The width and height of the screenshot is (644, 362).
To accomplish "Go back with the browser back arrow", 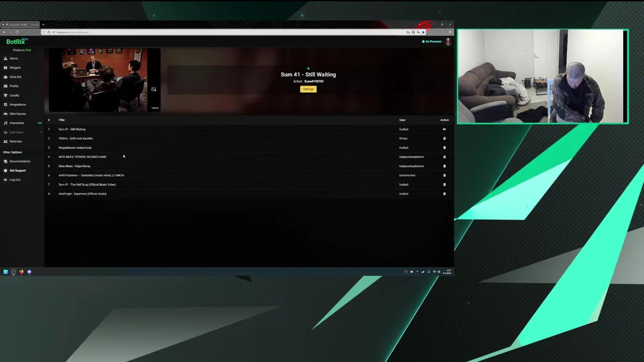I will [x=4, y=32].
